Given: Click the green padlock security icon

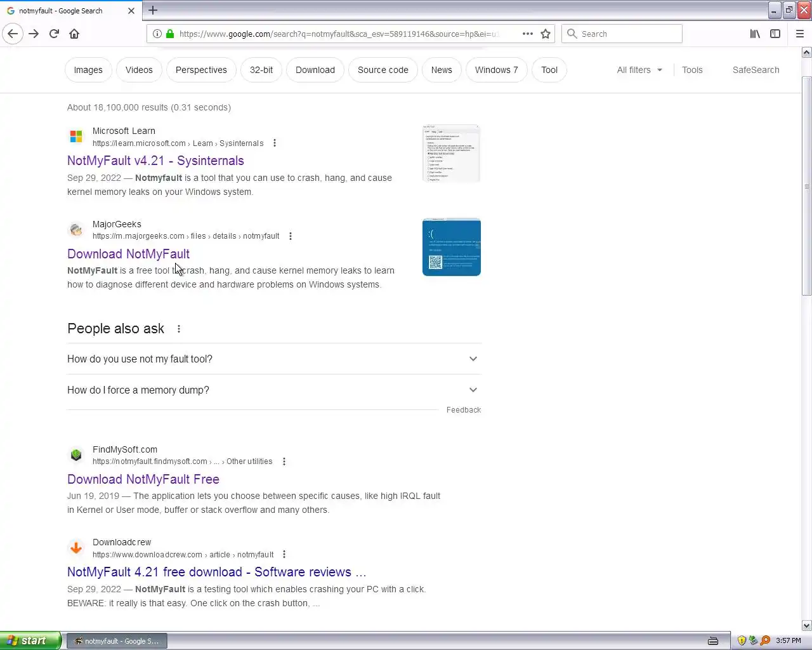Looking at the screenshot, I should (x=170, y=34).
